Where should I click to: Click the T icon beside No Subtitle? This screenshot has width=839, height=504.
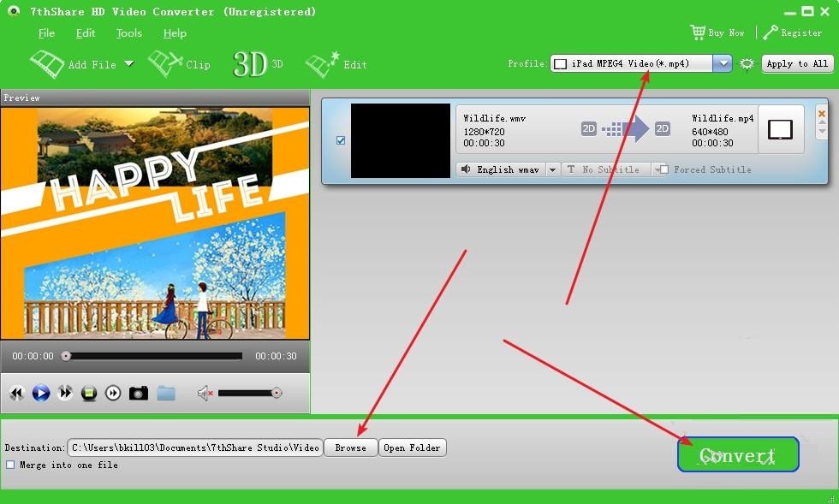(571, 169)
